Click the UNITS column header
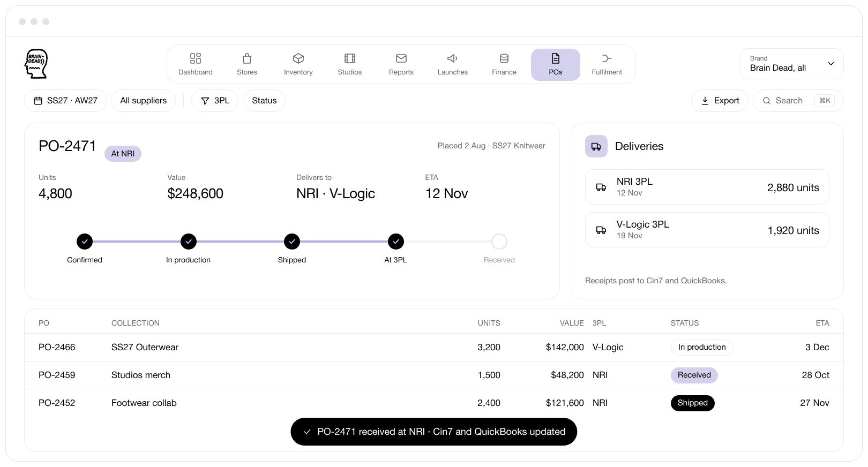 [489, 323]
